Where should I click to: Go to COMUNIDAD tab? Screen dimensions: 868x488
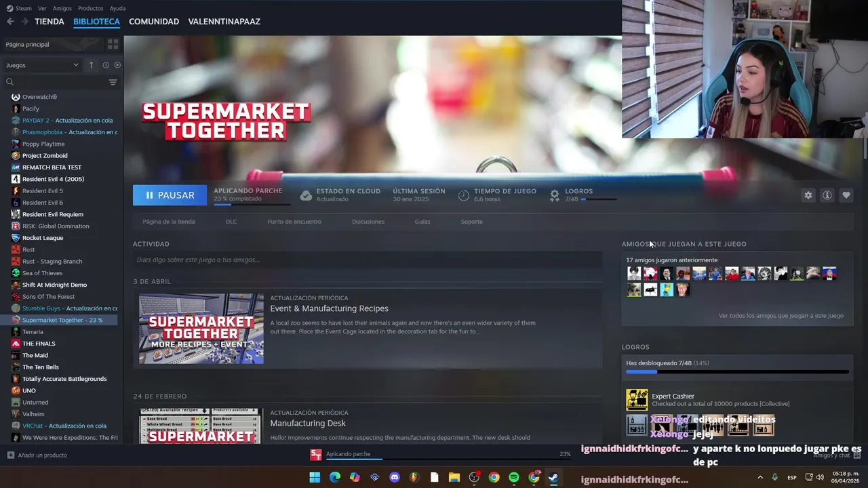[154, 22]
